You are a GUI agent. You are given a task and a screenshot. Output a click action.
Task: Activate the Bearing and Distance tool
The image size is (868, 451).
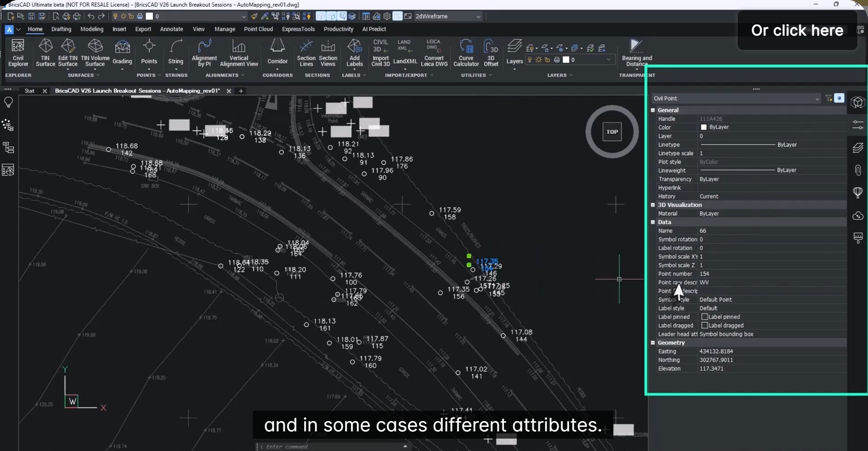(636, 52)
